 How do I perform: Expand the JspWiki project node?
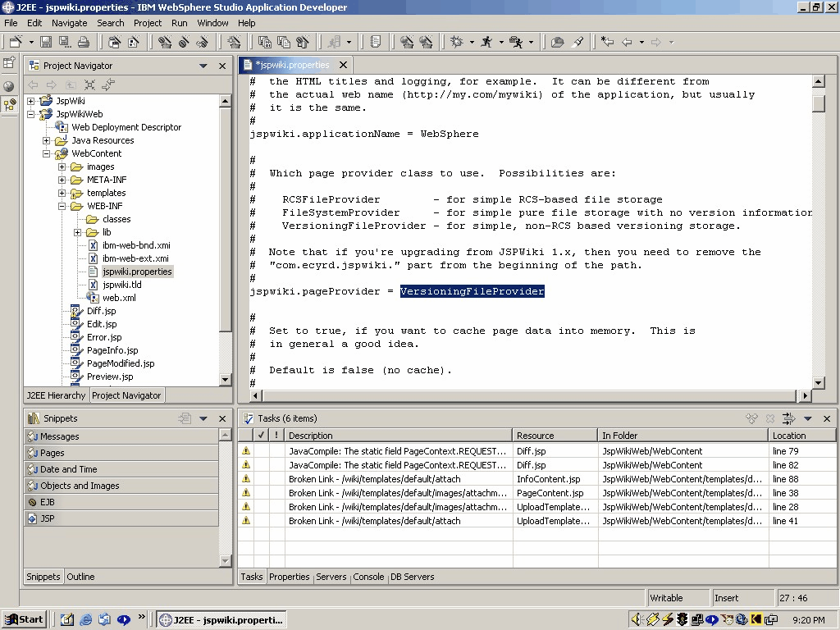(31, 101)
